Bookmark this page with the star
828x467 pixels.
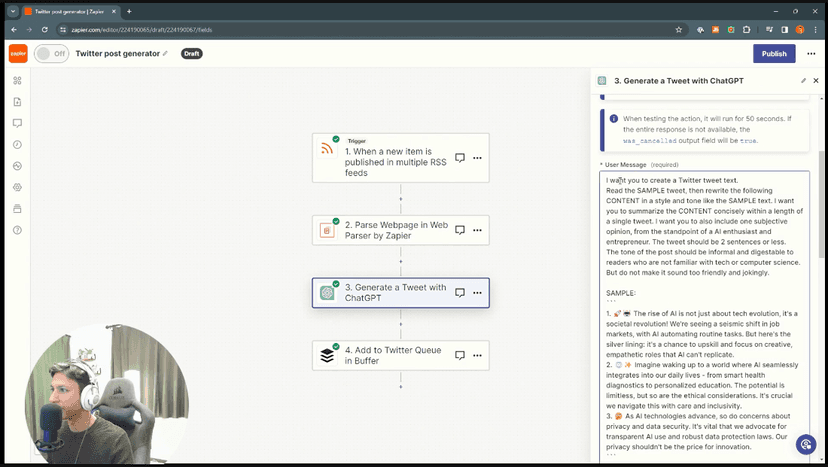pos(679,30)
